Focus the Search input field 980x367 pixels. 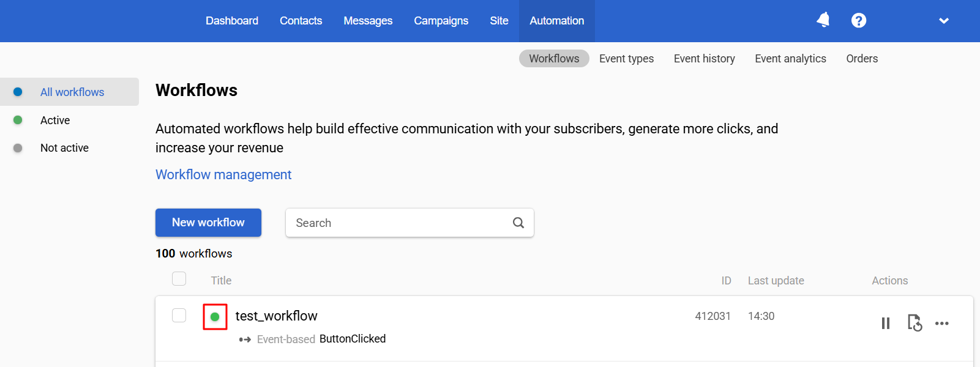(x=410, y=223)
